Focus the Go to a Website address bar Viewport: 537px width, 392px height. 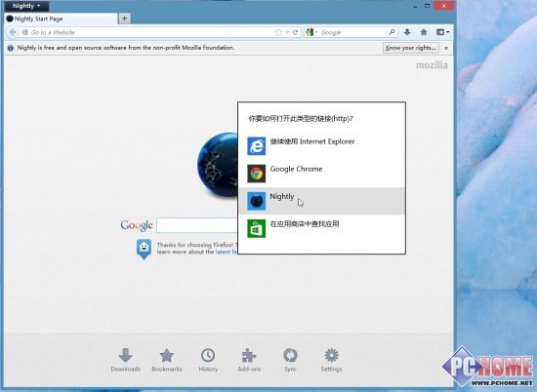[147, 32]
